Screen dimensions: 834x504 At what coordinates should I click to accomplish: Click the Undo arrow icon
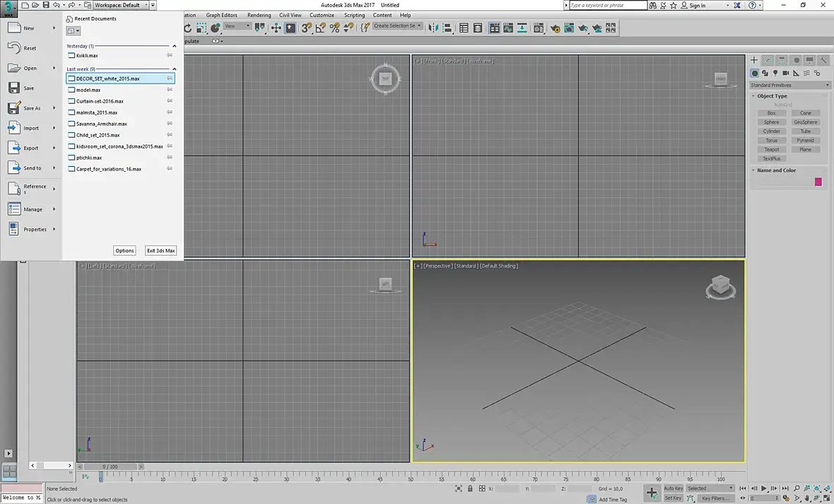click(x=57, y=5)
